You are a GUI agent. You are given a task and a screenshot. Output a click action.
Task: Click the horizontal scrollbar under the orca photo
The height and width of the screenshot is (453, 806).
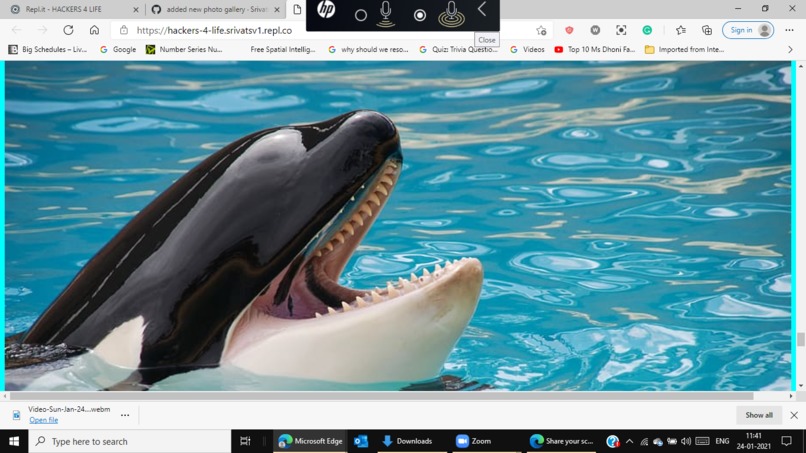point(381,396)
